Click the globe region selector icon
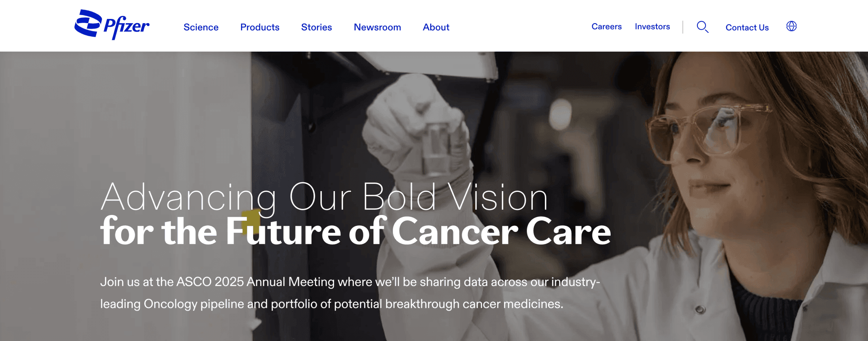 click(791, 26)
